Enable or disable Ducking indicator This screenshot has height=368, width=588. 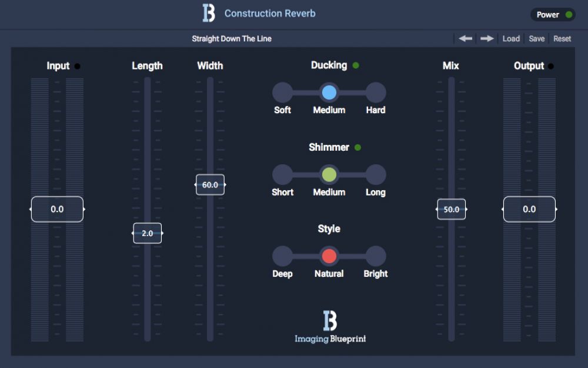click(x=356, y=65)
